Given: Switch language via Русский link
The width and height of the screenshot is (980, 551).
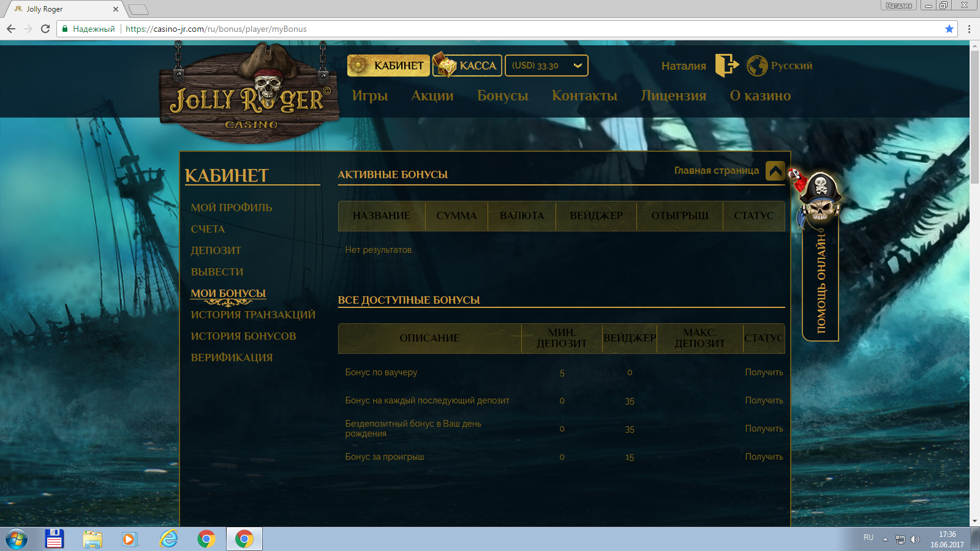Looking at the screenshot, I should coord(791,66).
